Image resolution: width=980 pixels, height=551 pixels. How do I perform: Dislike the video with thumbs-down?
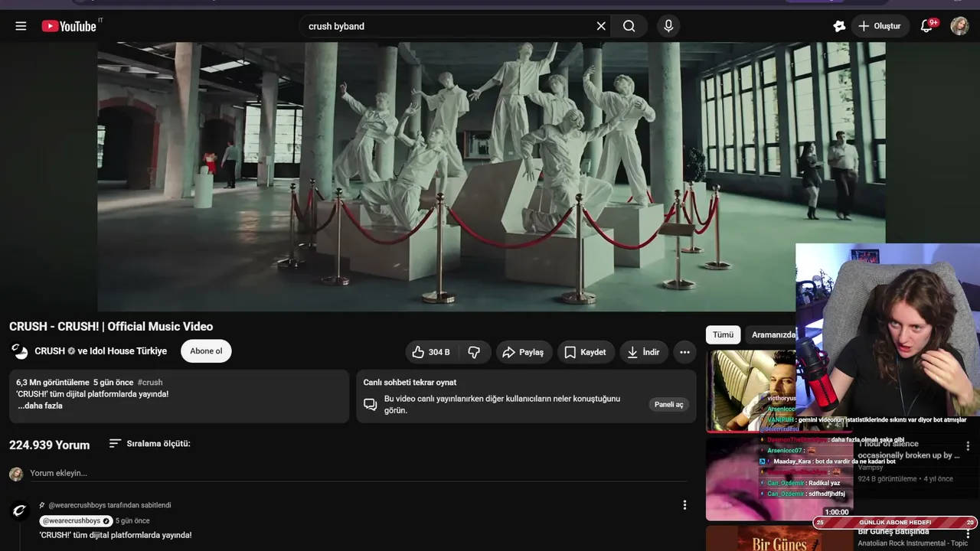(x=474, y=352)
